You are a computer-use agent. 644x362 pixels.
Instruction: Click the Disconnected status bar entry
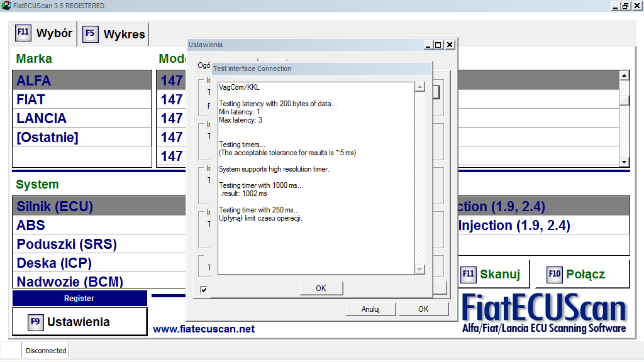pyautogui.click(x=45, y=351)
